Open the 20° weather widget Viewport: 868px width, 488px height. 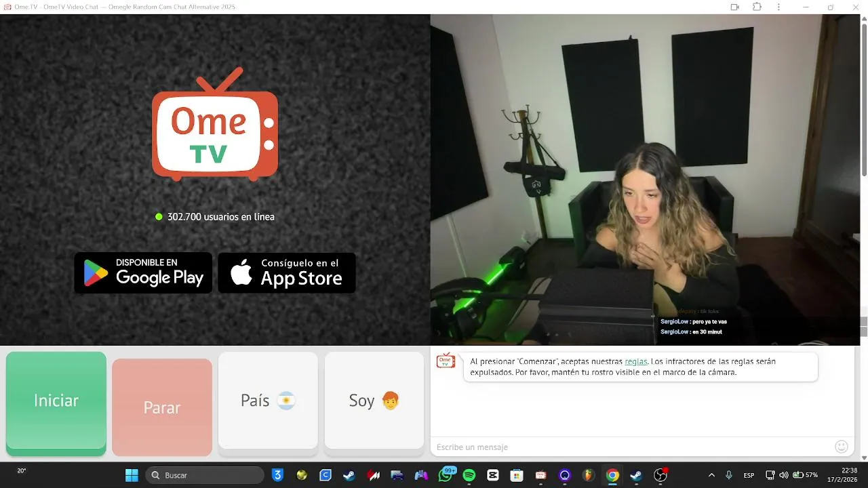[22, 471]
